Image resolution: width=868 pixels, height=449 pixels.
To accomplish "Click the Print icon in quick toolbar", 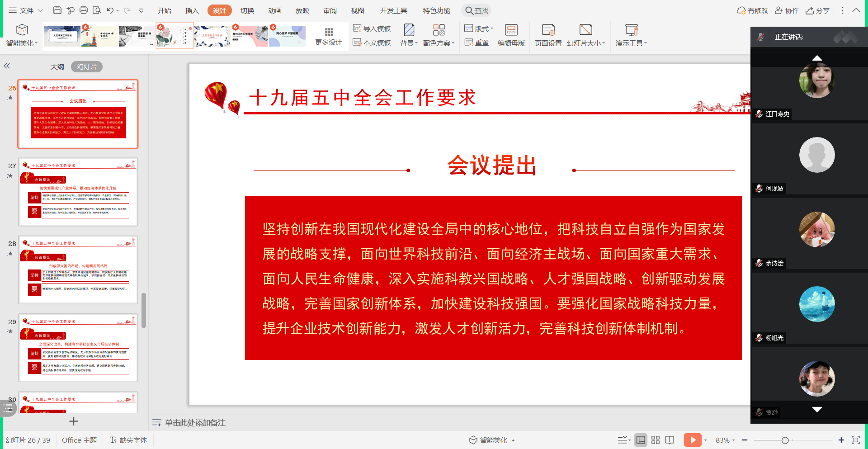I will 84,10.
